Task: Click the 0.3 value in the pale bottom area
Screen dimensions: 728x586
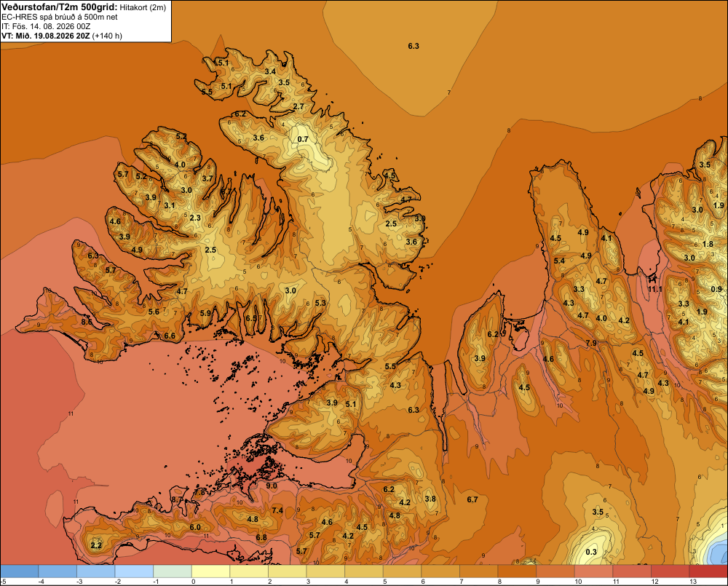Action: coord(591,552)
